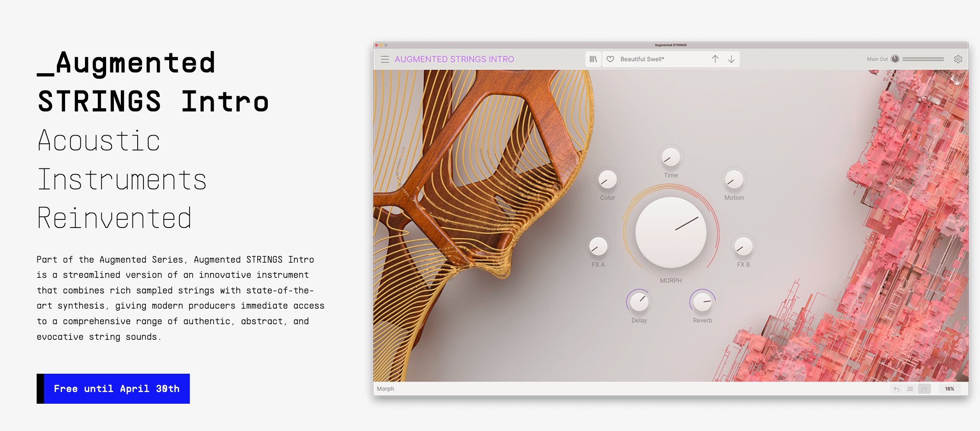This screenshot has height=431, width=980.
Task: Open the main hamburger menu
Action: tap(385, 59)
